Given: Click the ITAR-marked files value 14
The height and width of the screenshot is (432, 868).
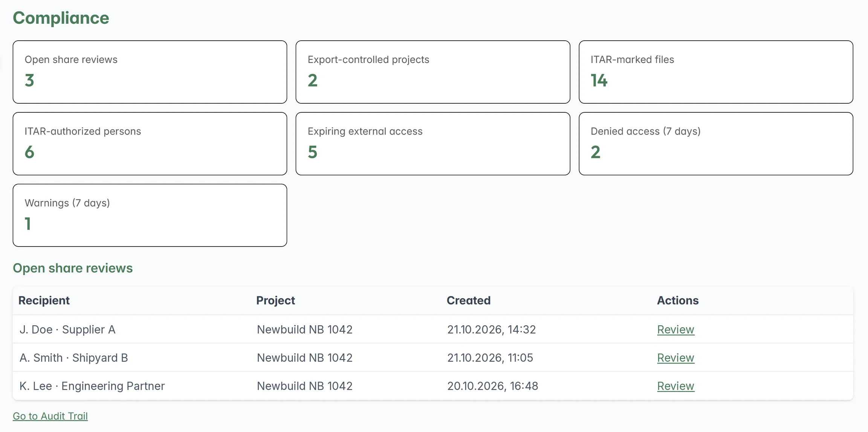Looking at the screenshot, I should 599,80.
